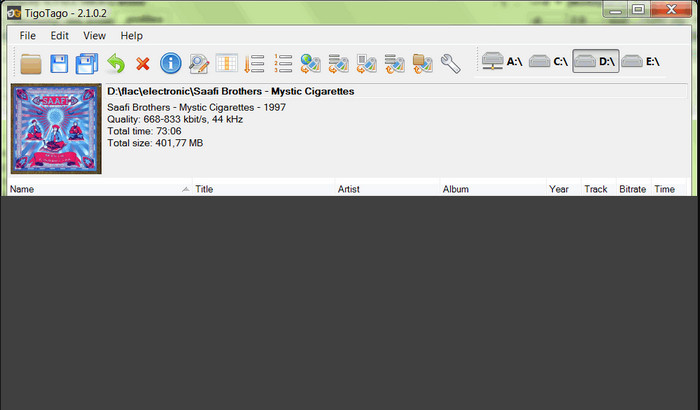Screen dimensions: 700x410
Task: Click the list-to-tag icon after the globe
Action: click(x=339, y=63)
